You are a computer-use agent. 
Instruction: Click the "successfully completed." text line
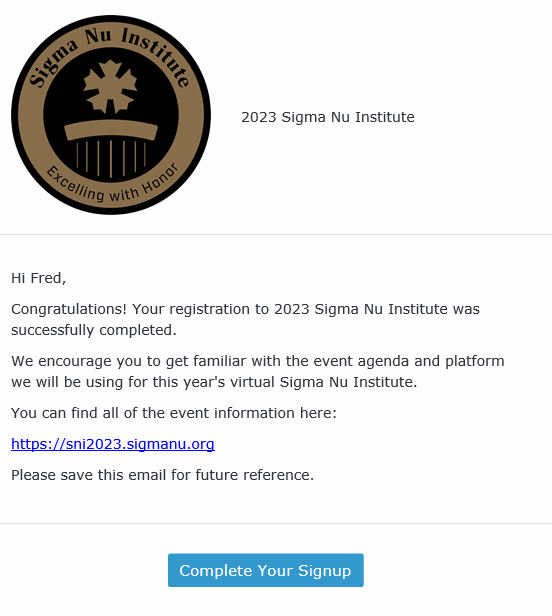94,330
